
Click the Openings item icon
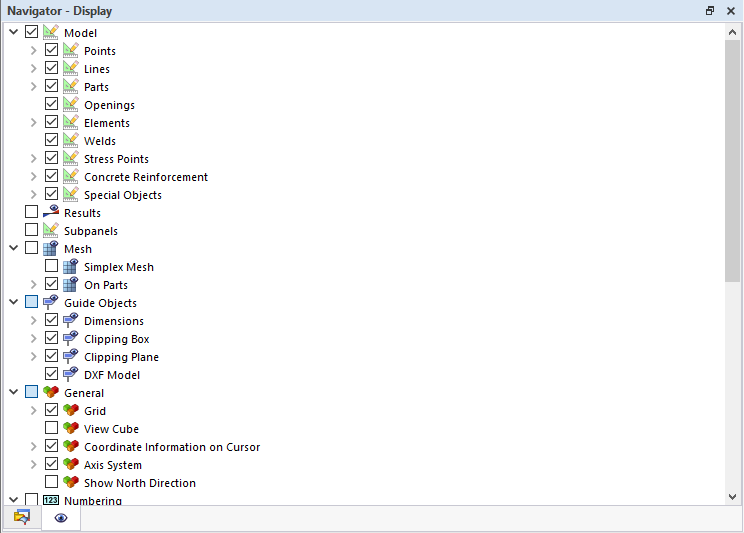coord(71,104)
